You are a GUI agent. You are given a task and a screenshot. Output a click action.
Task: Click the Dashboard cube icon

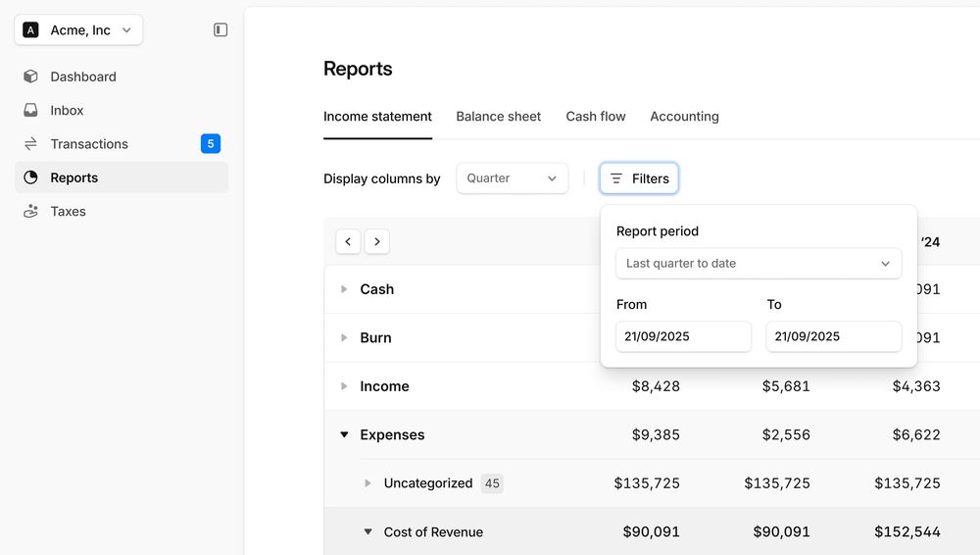point(30,76)
